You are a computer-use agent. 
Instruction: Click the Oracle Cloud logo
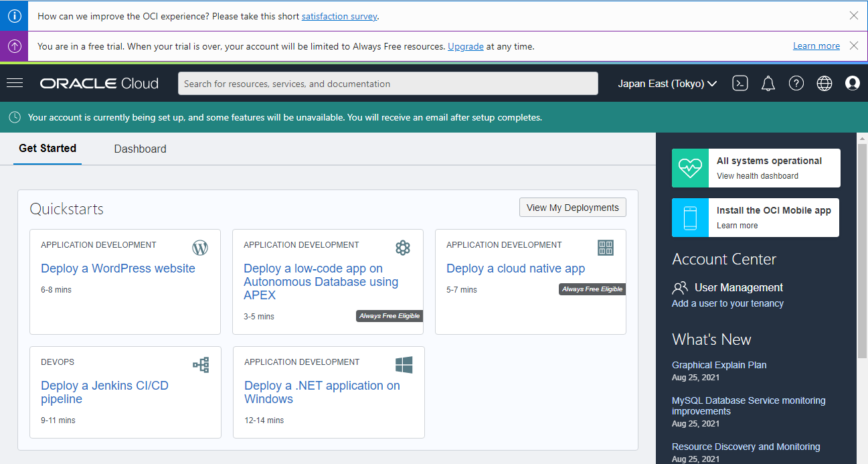click(99, 84)
